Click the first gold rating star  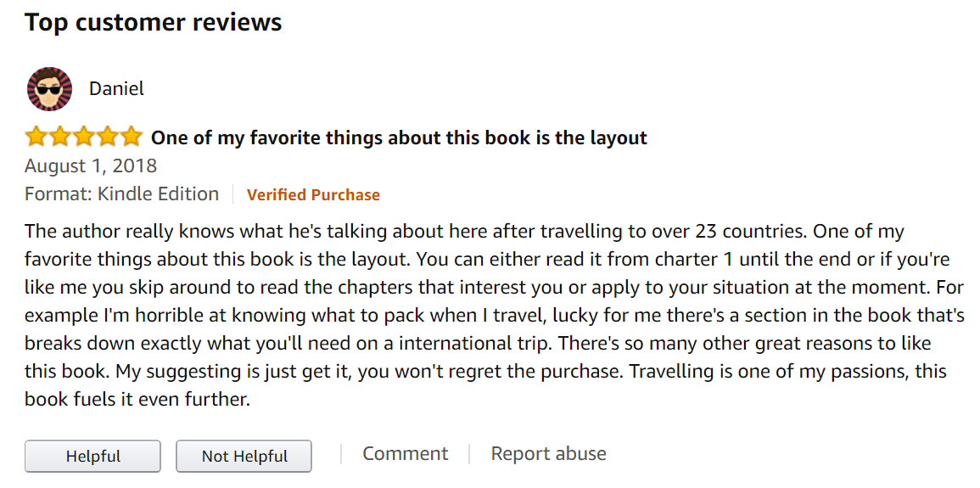(x=36, y=136)
